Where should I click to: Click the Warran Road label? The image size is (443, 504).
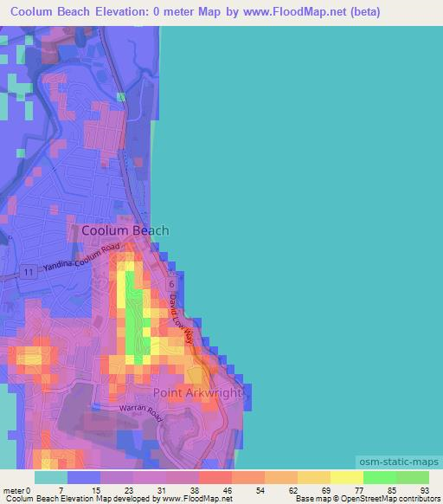[141, 412]
